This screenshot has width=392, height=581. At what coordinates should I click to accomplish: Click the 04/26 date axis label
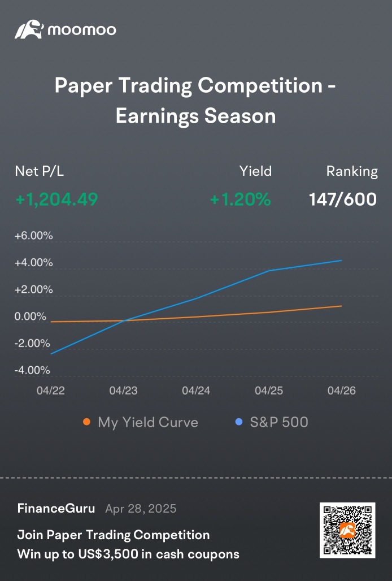(x=342, y=391)
